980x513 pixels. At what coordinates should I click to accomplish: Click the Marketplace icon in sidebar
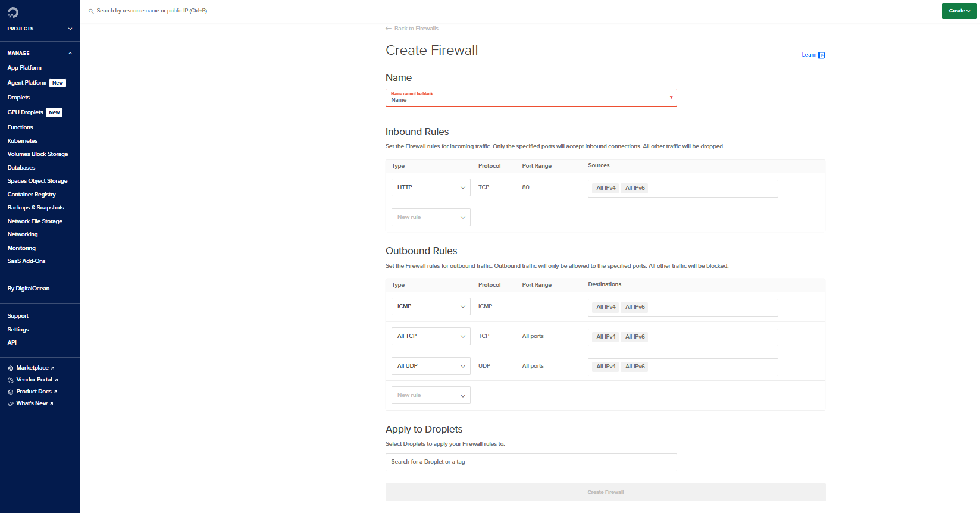(x=11, y=368)
